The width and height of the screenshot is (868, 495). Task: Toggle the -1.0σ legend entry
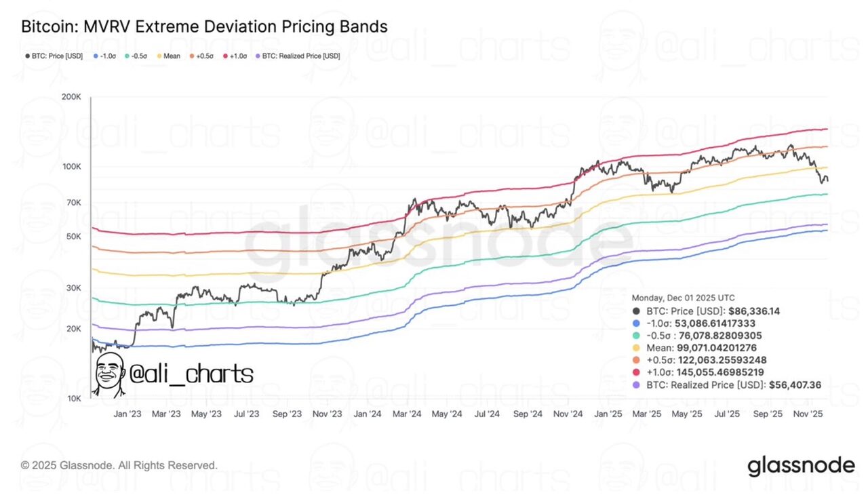105,56
